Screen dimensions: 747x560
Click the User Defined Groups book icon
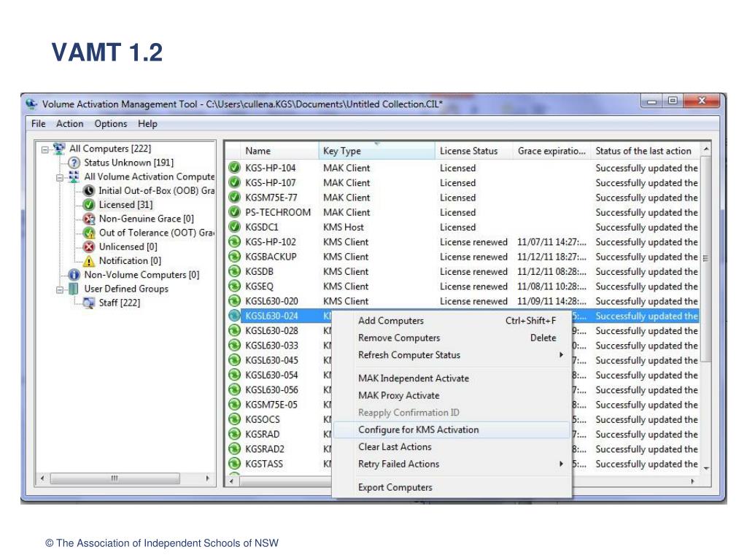(74, 289)
